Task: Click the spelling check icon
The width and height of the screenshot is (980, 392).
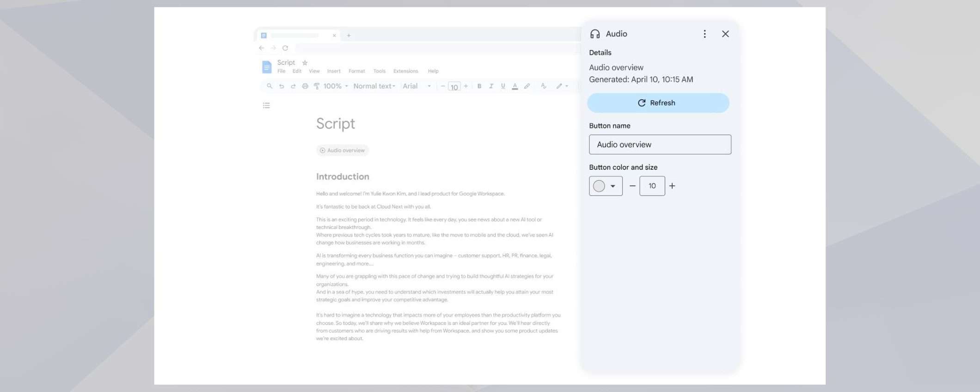Action: pos(544,86)
